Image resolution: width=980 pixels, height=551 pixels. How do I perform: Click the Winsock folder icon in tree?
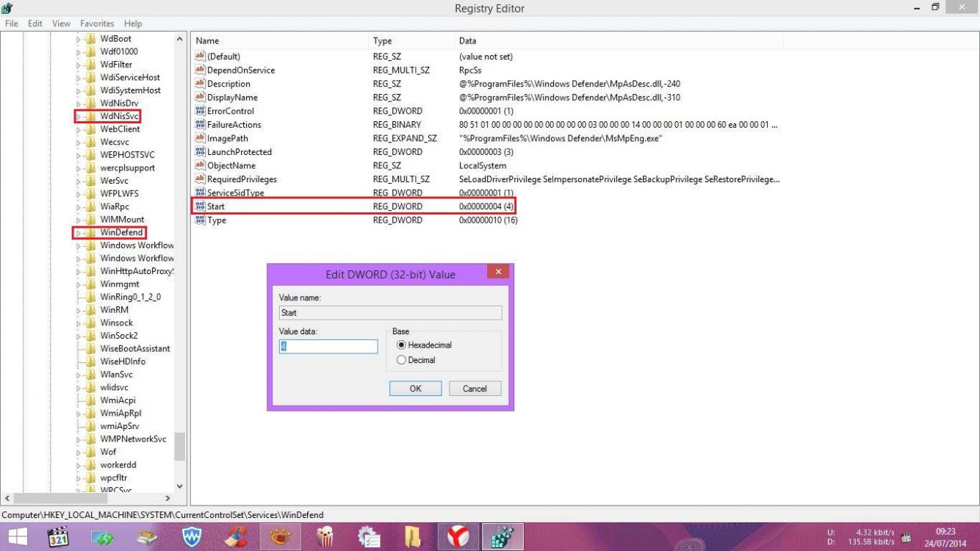coord(91,323)
